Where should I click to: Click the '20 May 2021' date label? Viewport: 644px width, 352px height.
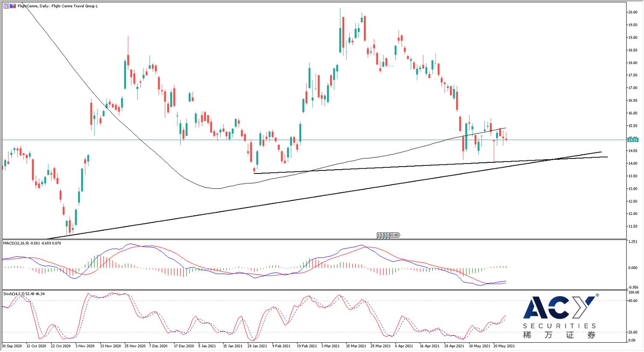tap(504, 346)
